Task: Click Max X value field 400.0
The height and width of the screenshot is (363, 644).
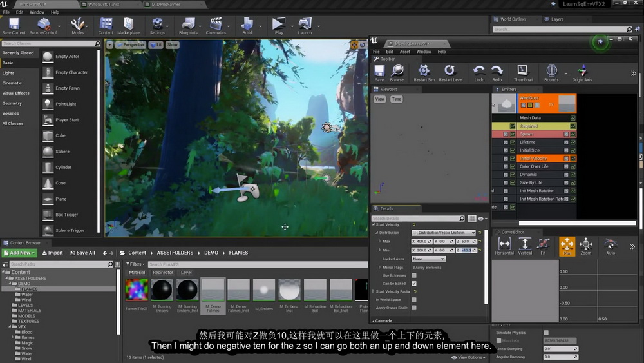Action: point(422,241)
